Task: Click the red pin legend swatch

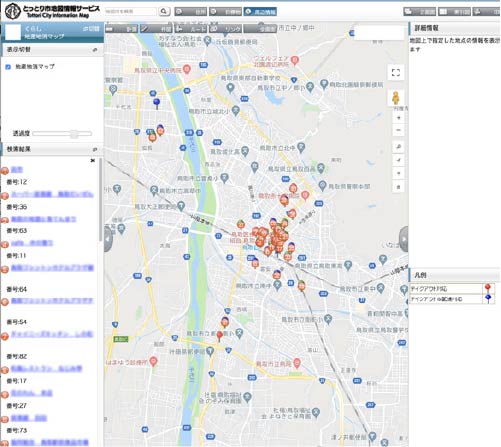Action: (488, 288)
